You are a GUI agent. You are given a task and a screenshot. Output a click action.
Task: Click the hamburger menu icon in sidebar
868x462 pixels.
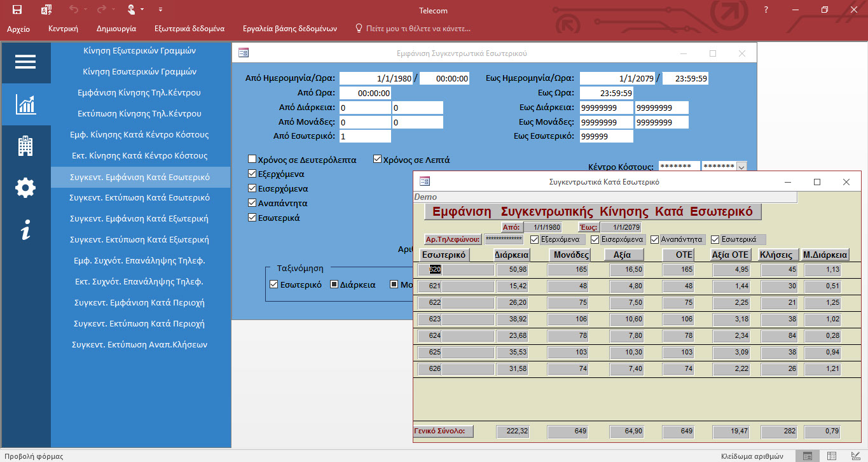25,62
